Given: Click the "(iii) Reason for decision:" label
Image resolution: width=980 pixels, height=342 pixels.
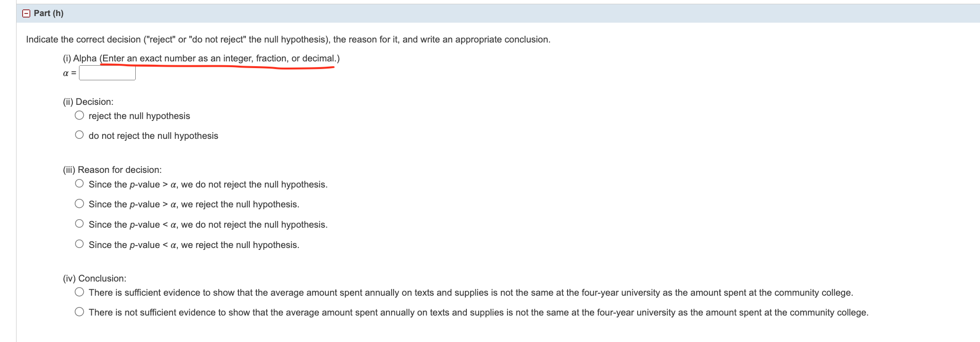Looking at the screenshot, I should click(x=113, y=169).
